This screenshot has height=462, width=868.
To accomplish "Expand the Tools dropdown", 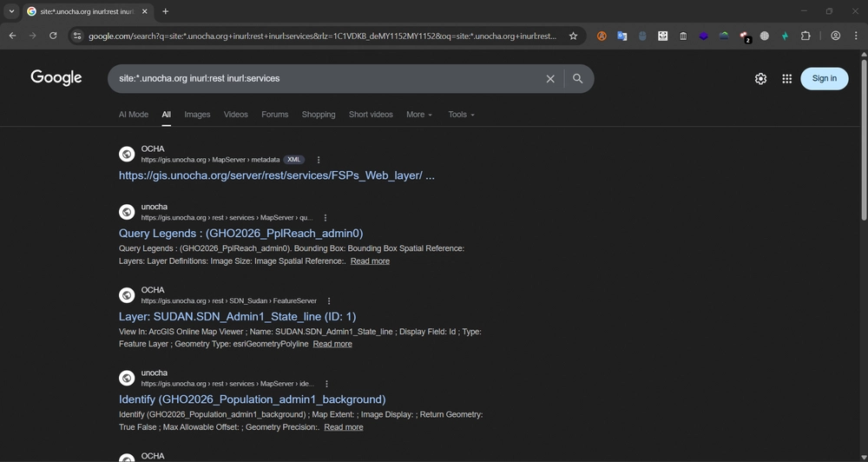I will (x=461, y=114).
